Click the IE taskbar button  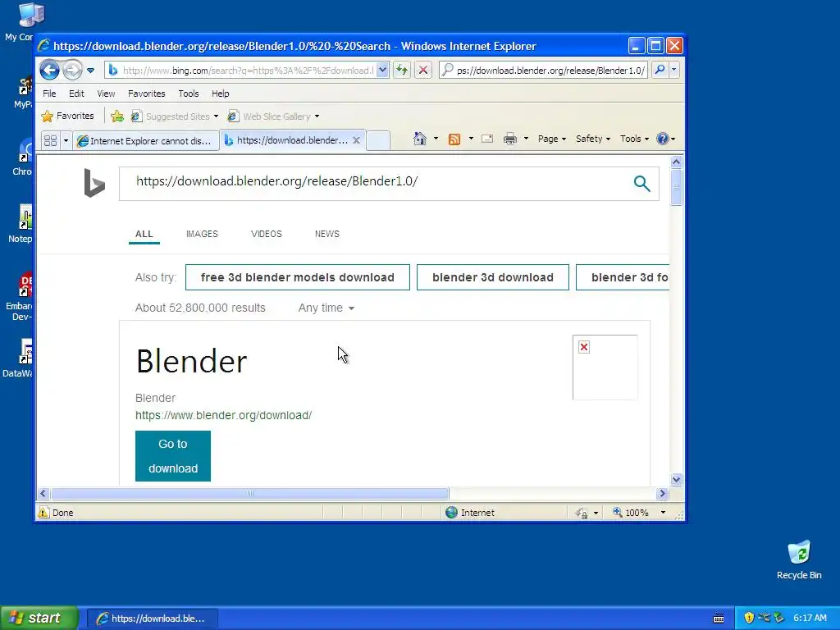[x=152, y=619]
